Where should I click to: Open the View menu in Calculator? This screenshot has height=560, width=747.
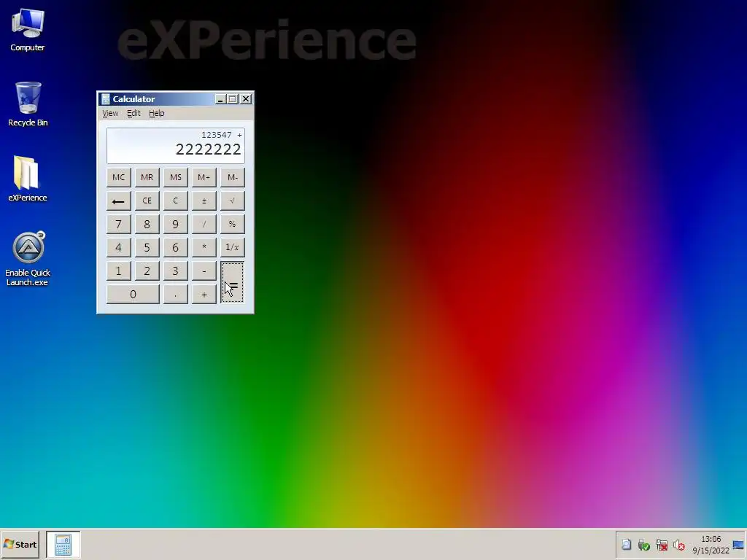click(110, 113)
